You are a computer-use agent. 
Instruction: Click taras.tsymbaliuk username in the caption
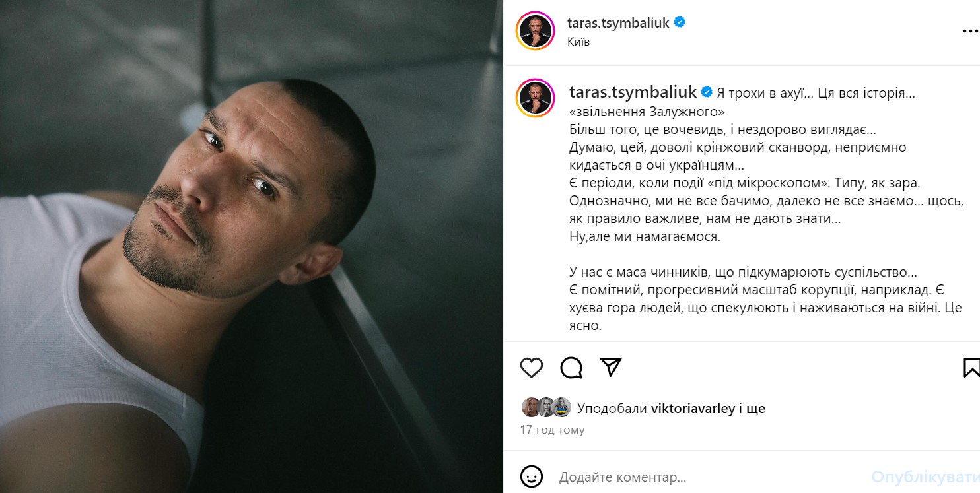pyautogui.click(x=633, y=92)
